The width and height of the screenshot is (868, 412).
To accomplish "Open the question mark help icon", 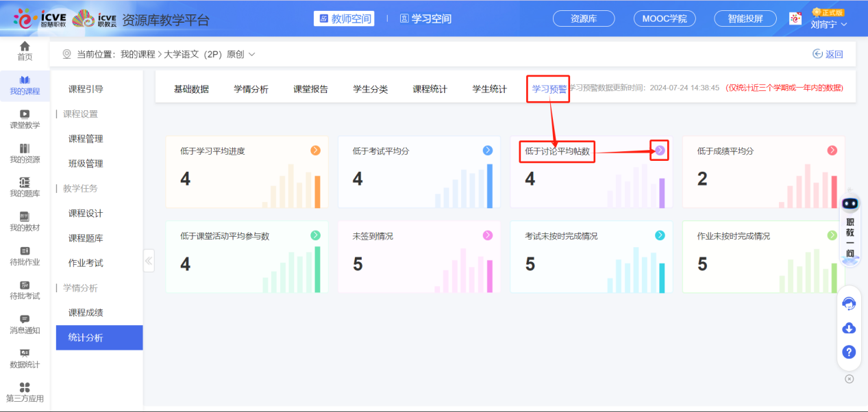I will [x=849, y=352].
